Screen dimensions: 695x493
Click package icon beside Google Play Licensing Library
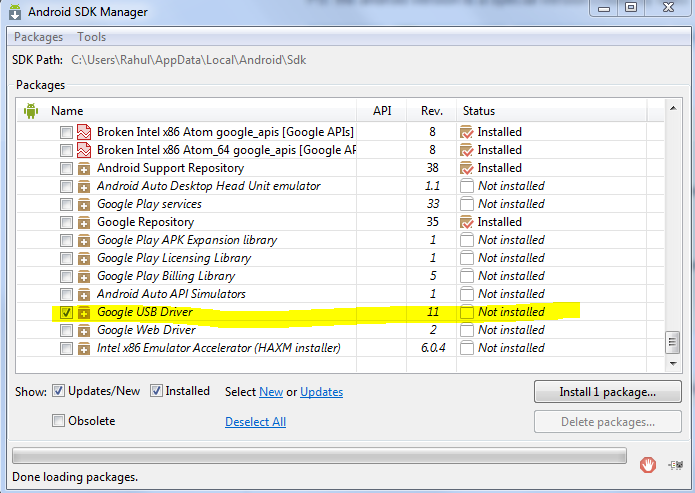[84, 258]
